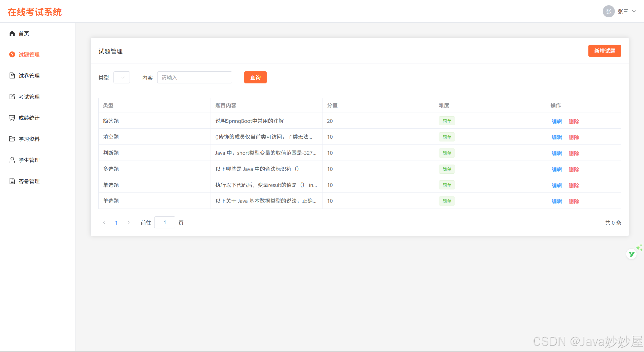This screenshot has height=352, width=644.
Task: Click the gray 张 user avatar
Action: tap(609, 11)
